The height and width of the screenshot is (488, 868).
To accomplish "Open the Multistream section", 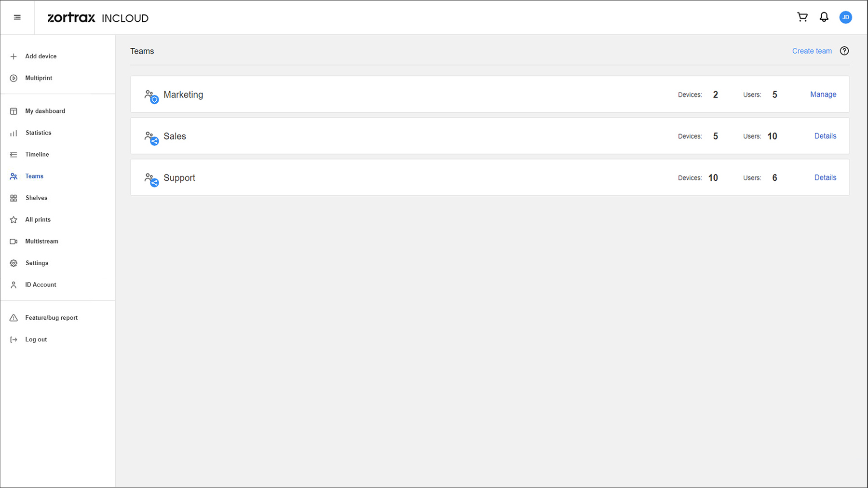I will coord(41,241).
